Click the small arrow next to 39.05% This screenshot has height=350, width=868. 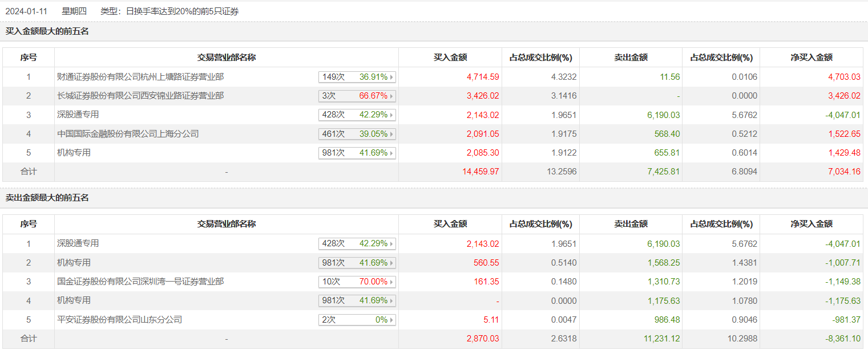(x=391, y=135)
